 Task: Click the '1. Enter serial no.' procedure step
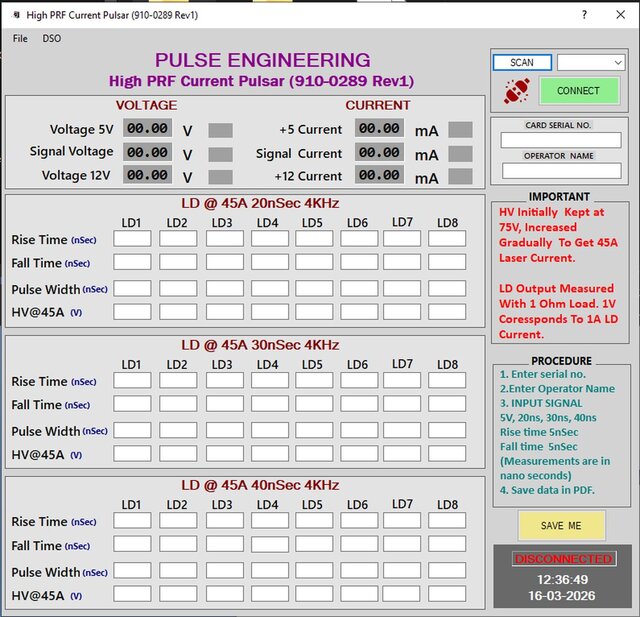click(x=543, y=374)
